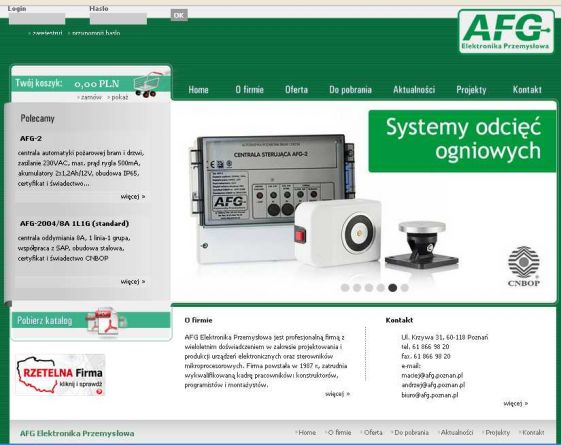561x445 pixels.
Task: Open the O firmie menu item
Action: coord(249,89)
